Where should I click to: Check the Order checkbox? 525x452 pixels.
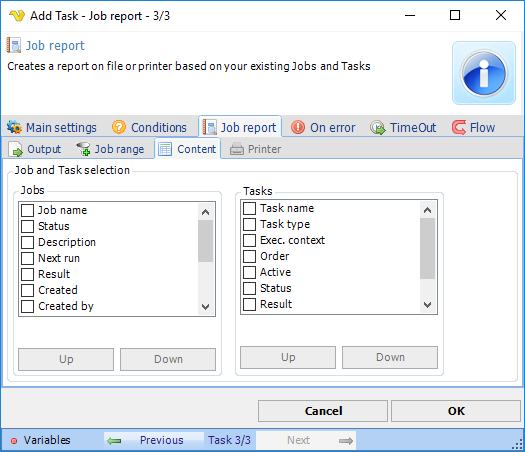pos(249,256)
